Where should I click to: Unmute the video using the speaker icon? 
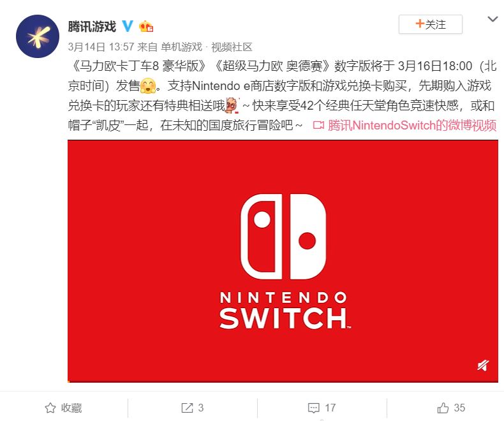coord(483,366)
